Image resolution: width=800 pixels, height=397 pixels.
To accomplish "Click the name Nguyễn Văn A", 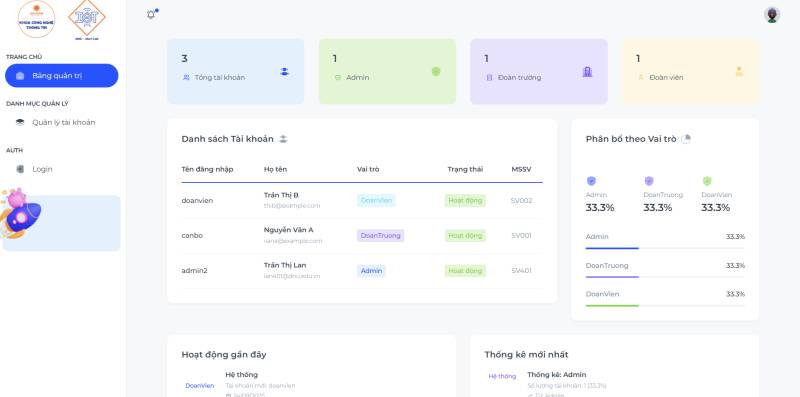I will [x=288, y=230].
